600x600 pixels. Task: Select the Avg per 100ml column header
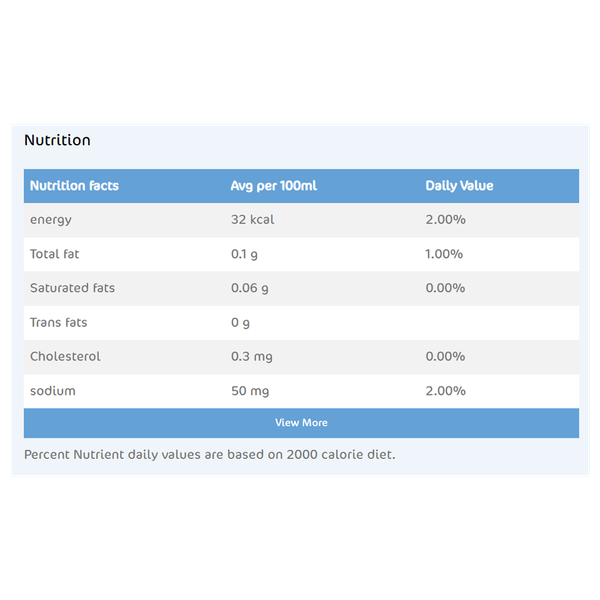274,186
